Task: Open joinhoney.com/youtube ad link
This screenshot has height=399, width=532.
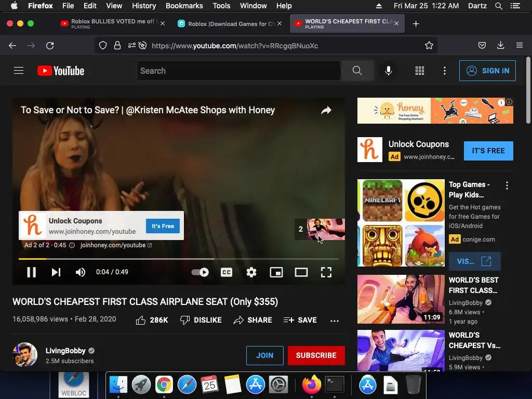Action: coord(116,245)
